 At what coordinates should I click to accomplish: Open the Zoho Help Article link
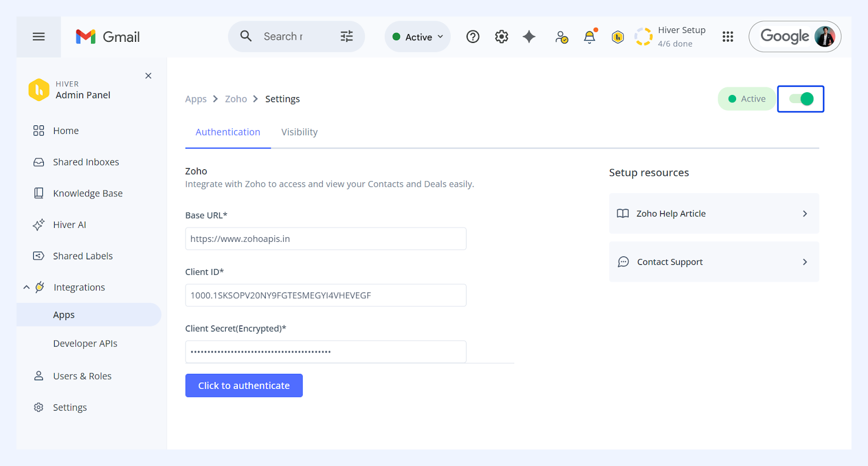(x=714, y=214)
